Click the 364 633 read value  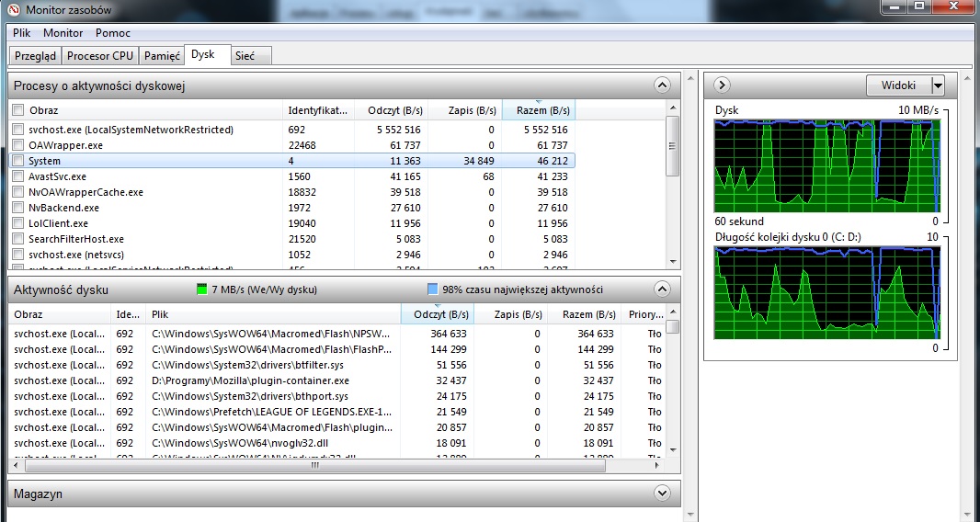[x=448, y=334]
